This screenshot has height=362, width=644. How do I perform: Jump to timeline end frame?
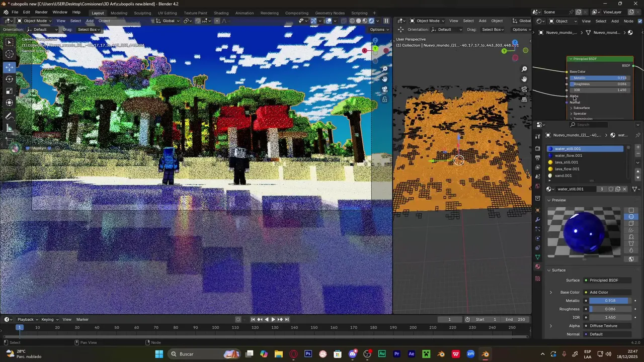click(287, 319)
